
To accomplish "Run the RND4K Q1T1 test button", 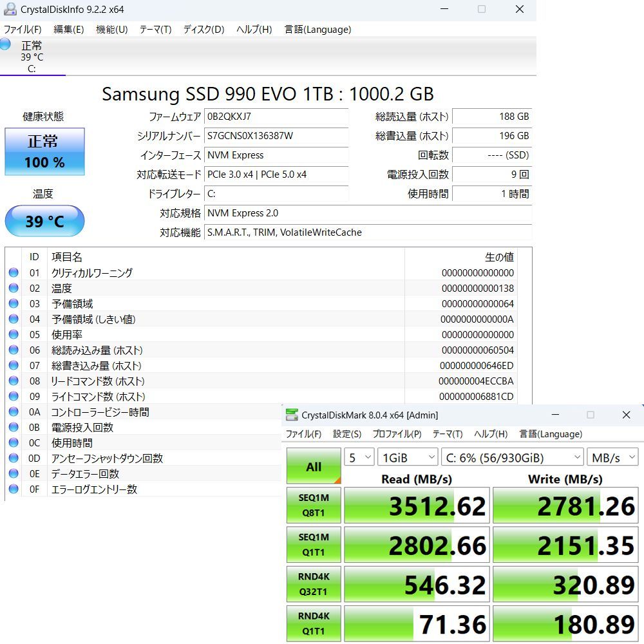I will [x=314, y=623].
